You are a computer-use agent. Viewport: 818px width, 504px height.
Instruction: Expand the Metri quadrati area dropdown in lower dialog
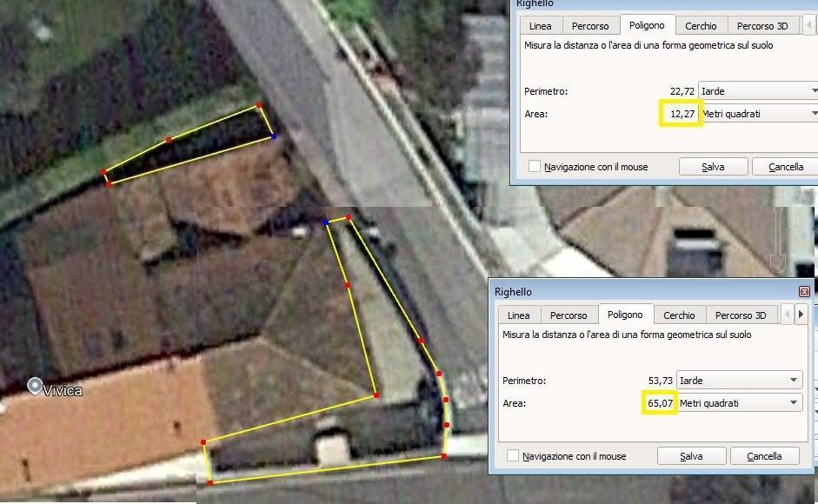[x=739, y=403]
